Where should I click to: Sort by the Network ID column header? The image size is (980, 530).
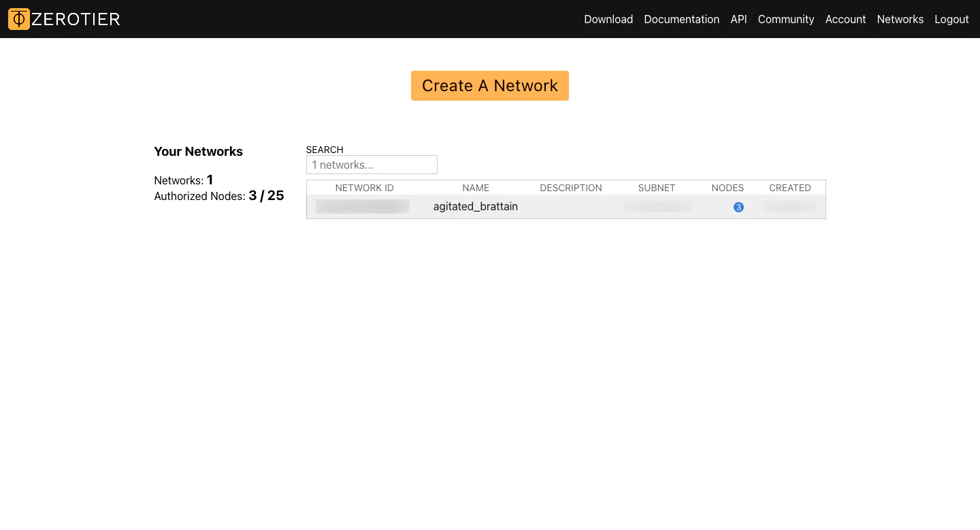click(x=364, y=188)
